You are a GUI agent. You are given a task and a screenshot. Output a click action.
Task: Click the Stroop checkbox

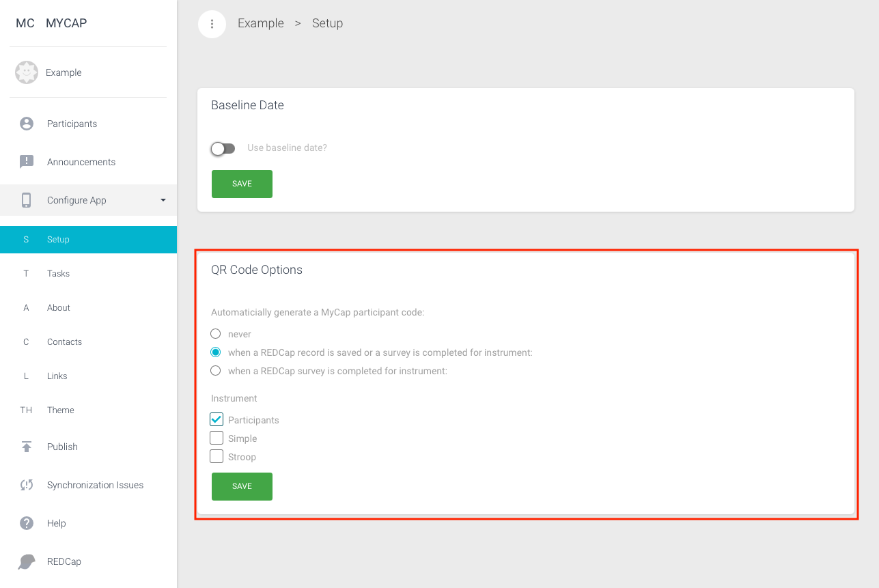click(217, 456)
